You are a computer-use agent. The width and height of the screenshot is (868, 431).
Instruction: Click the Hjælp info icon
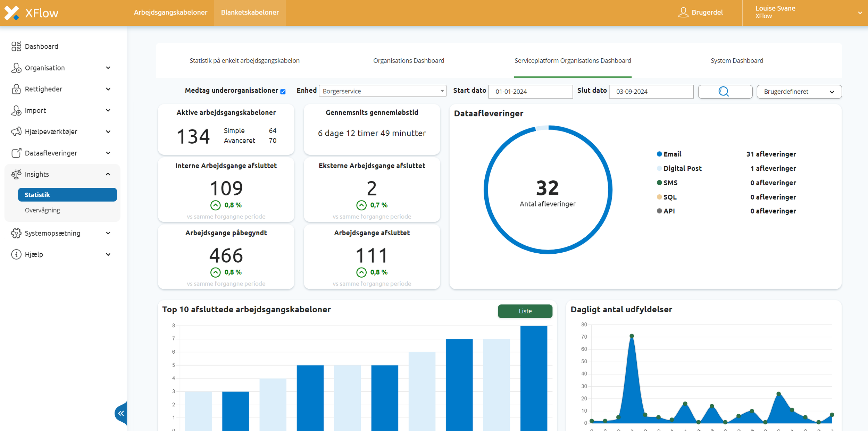click(x=16, y=254)
